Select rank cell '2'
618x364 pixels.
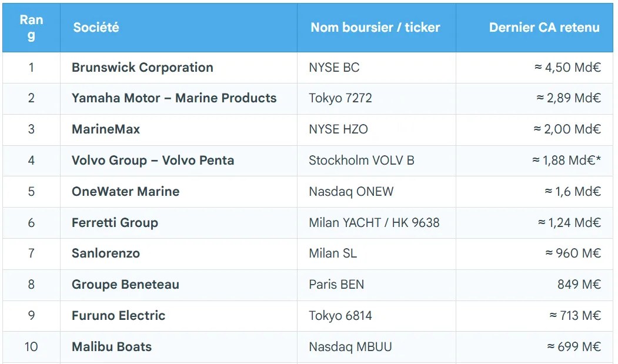[32, 98]
